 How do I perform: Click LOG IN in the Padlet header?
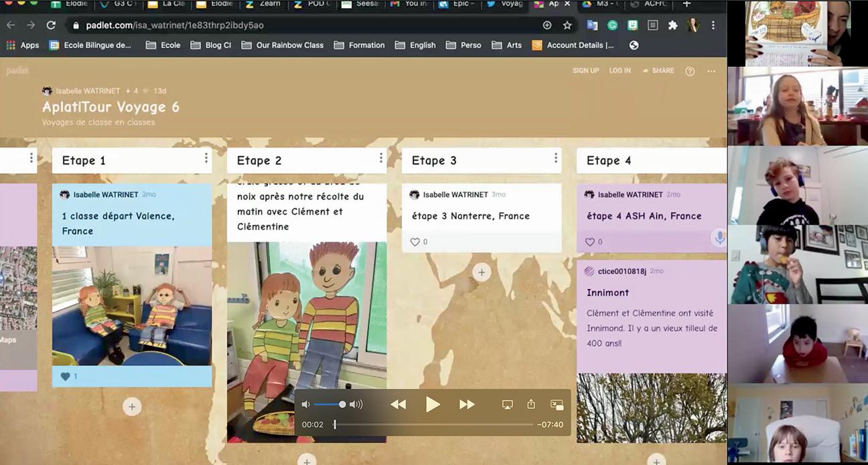tap(620, 70)
